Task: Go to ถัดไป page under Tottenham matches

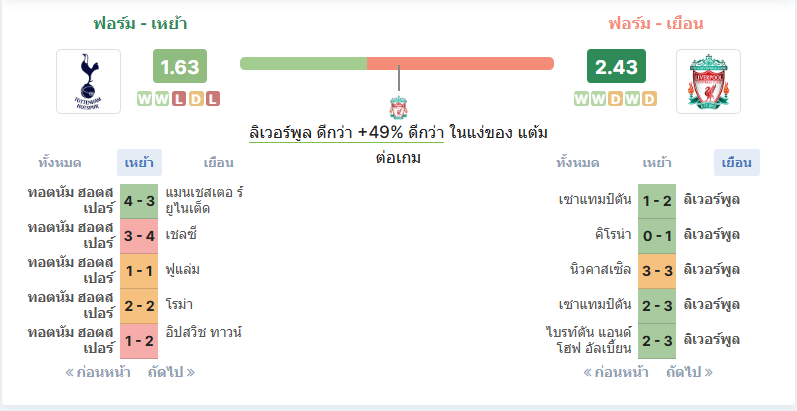Action: click(171, 372)
